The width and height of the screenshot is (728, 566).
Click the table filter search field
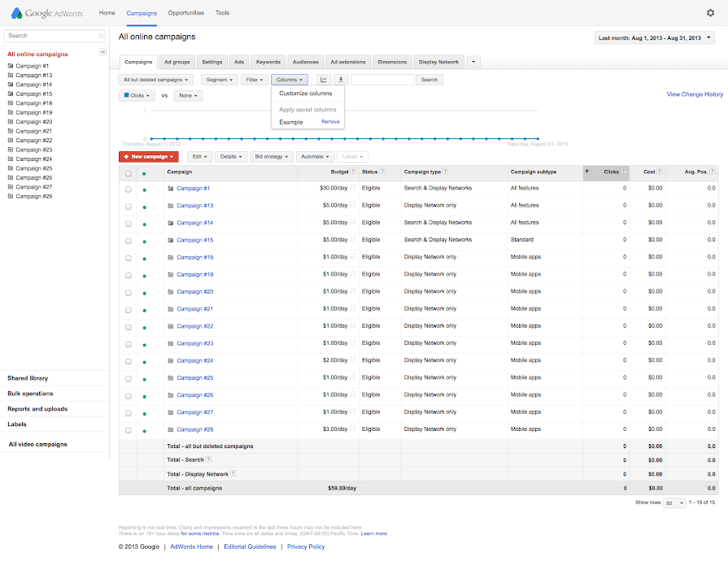click(x=382, y=80)
